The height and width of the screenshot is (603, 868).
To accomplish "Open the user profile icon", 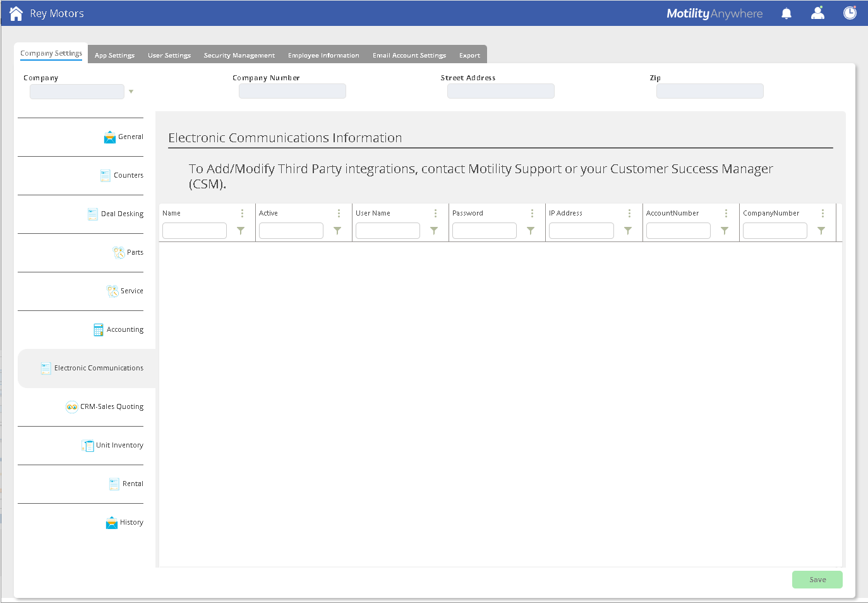I will click(x=818, y=13).
